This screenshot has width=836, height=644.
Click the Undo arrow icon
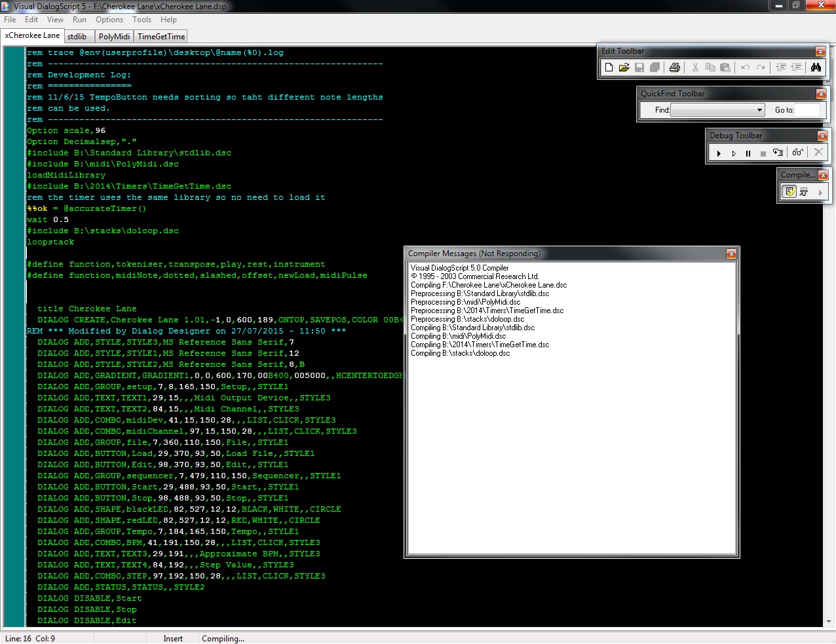pos(746,67)
